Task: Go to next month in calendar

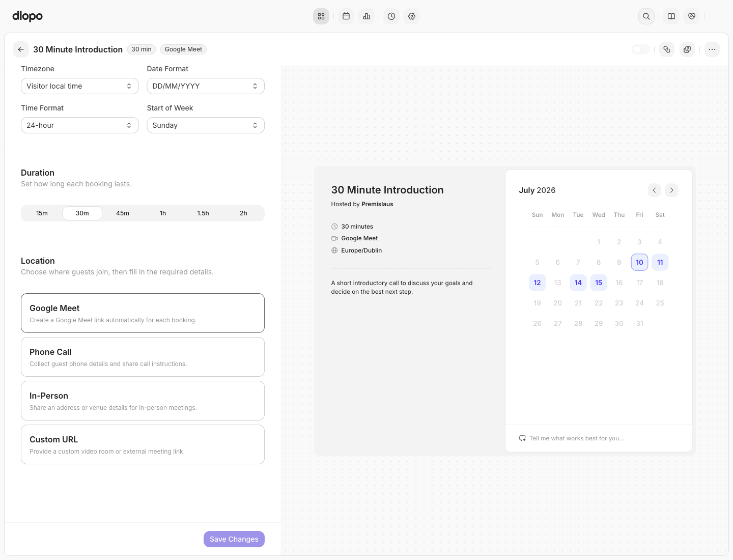Action: [x=672, y=190]
